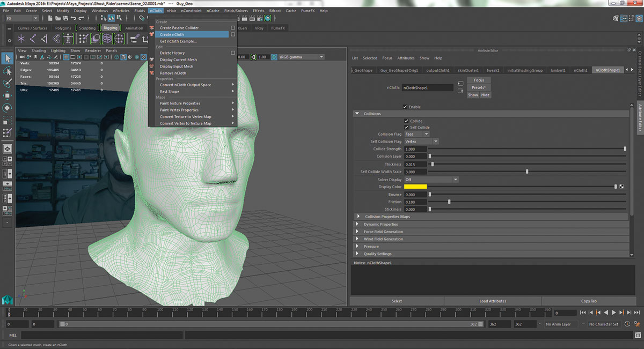The height and width of the screenshot is (349, 644).
Task: Click the Paint Skin Weights shelf icon
Action: (84, 39)
